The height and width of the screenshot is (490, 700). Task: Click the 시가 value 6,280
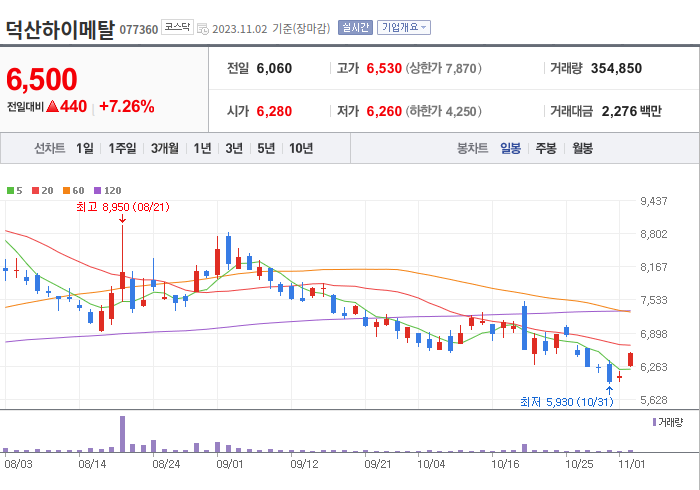click(x=274, y=111)
